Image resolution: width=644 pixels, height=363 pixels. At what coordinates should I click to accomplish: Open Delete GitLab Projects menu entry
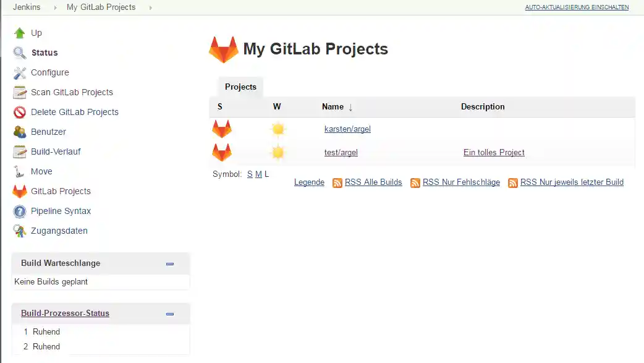pyautogui.click(x=75, y=112)
